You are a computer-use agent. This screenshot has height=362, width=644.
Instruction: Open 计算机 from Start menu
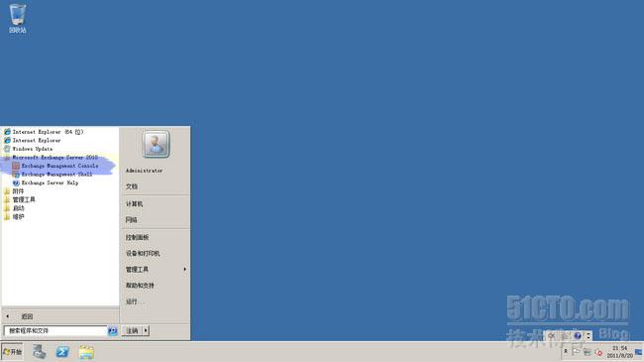pos(135,203)
